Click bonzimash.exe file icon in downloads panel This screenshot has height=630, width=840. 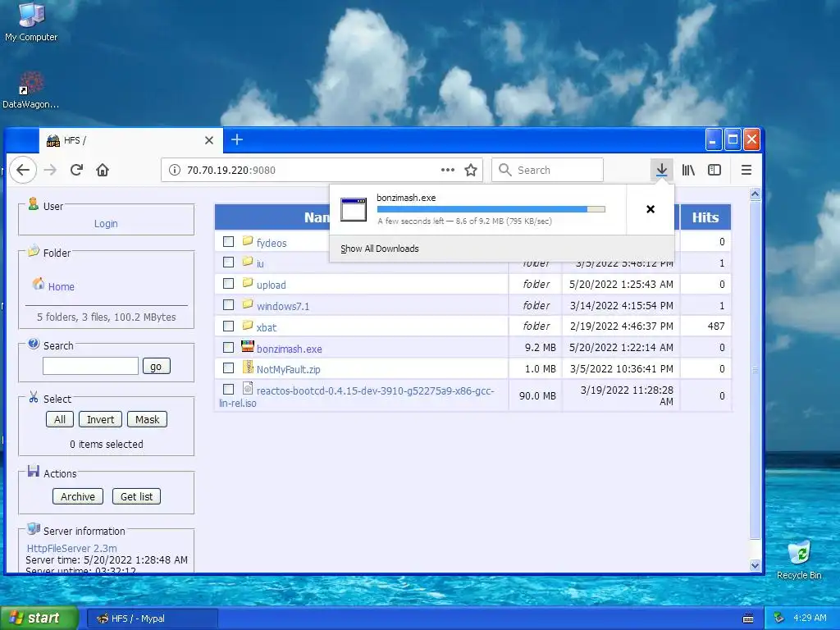[354, 209]
